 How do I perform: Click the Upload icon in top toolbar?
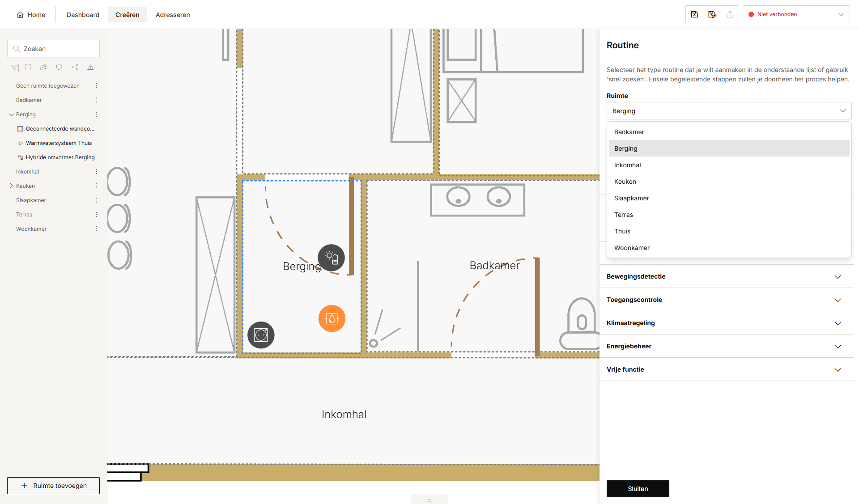tap(730, 14)
